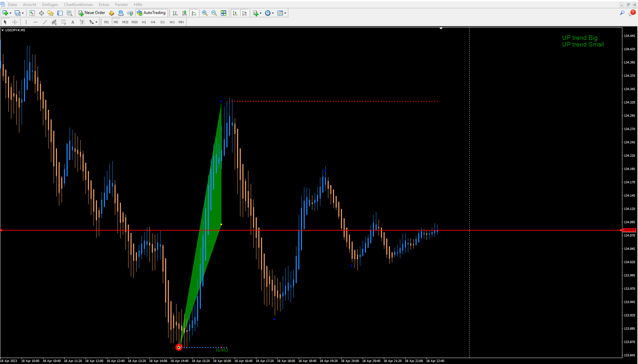The height and width of the screenshot is (364, 638).
Task: Show the Market Watch window
Action: click(32, 13)
